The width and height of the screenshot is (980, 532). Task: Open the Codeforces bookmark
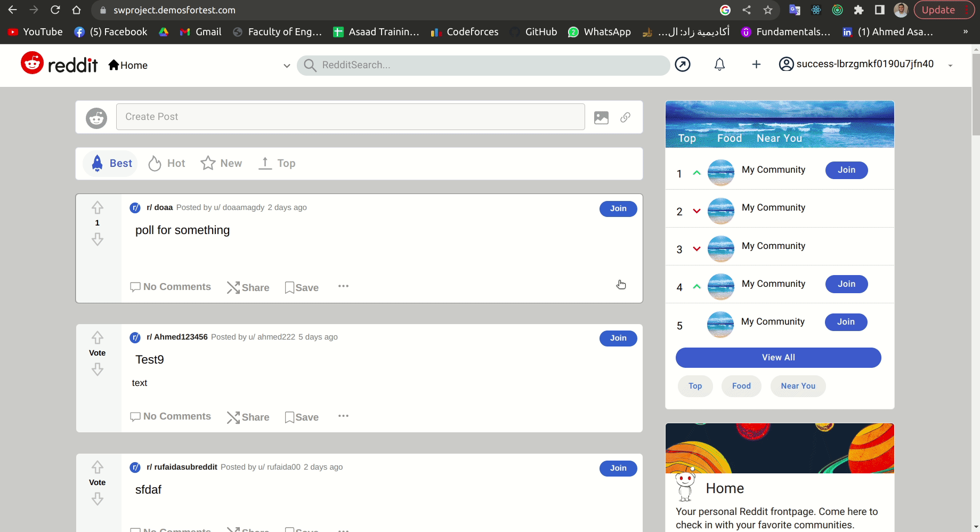[465, 32]
